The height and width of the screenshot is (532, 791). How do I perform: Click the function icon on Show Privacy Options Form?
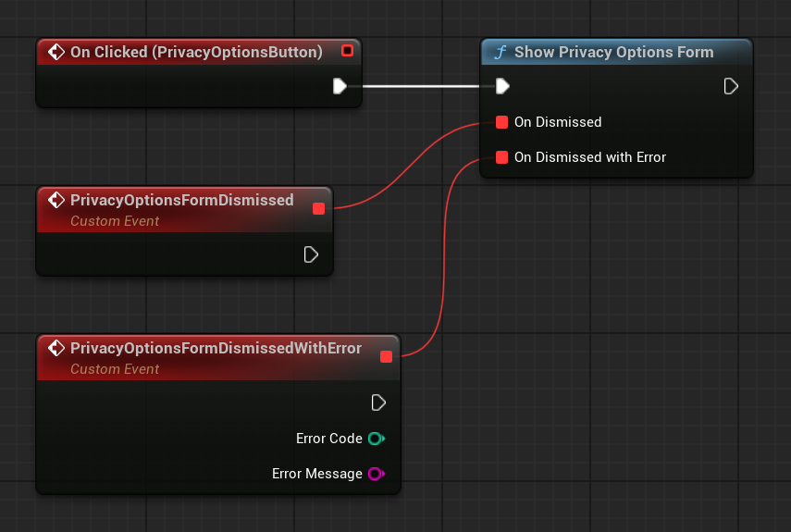point(501,52)
